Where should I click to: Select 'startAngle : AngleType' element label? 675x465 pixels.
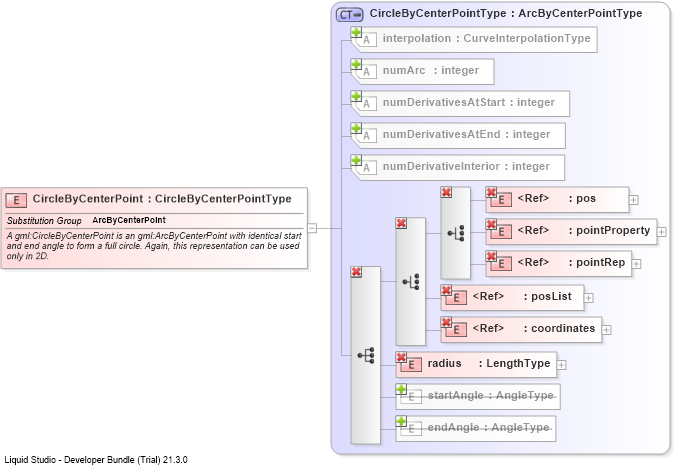coord(490,395)
